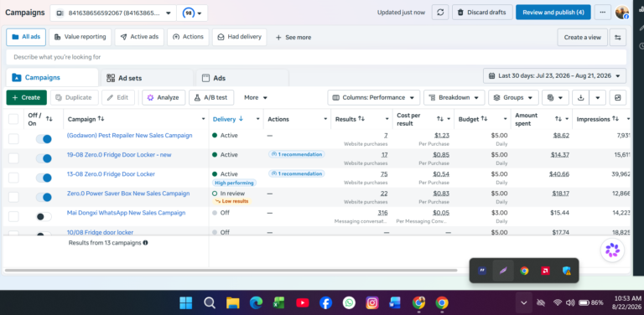Click the horizontal table scrollbar

231,271
